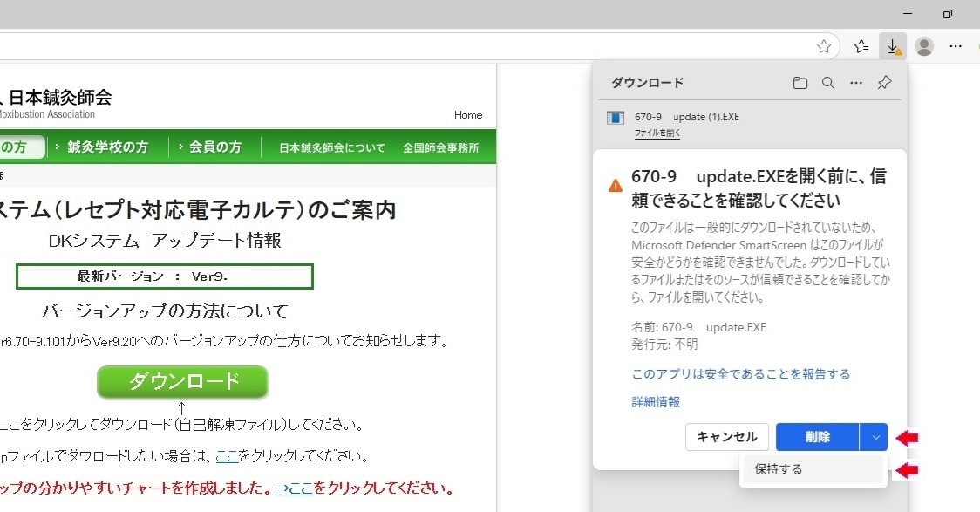Click the 全国師会事務所 menu item
The height and width of the screenshot is (512, 980).
[440, 148]
